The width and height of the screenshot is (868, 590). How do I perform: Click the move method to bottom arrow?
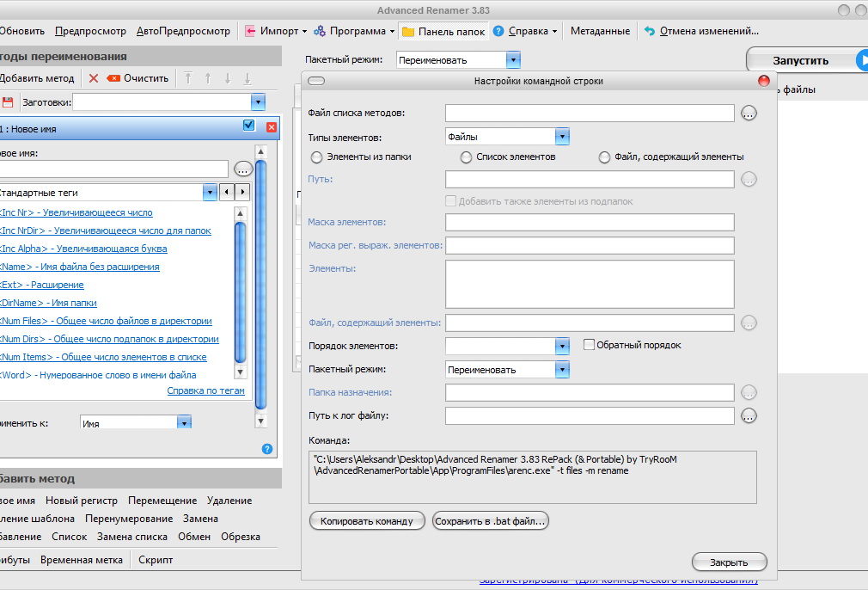[248, 78]
